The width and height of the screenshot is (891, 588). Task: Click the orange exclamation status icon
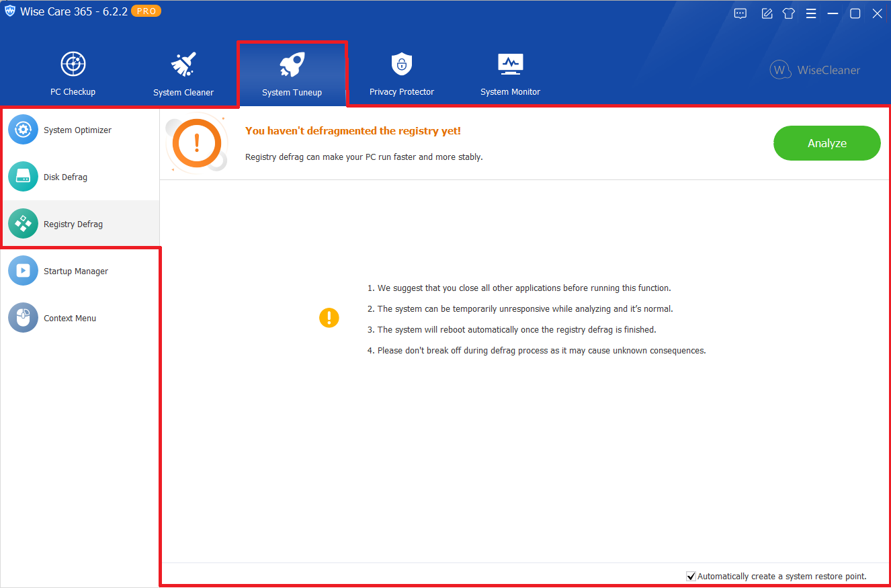(197, 143)
